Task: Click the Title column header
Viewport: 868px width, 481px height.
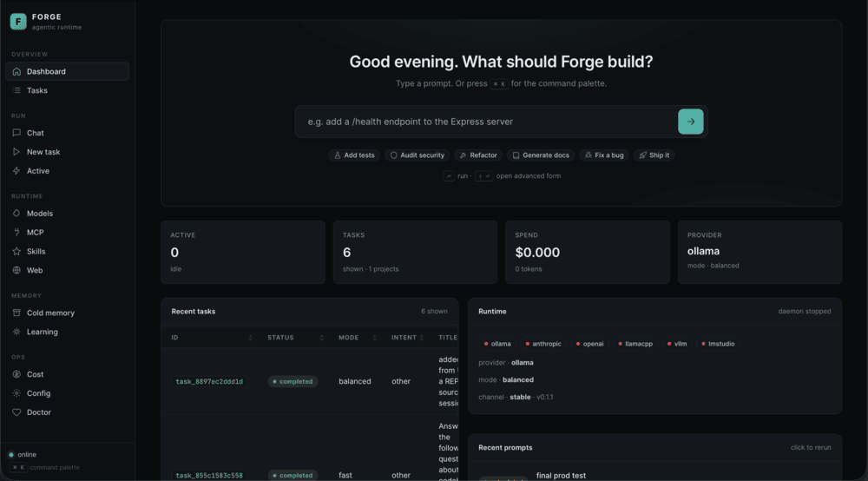Action: 448,338
